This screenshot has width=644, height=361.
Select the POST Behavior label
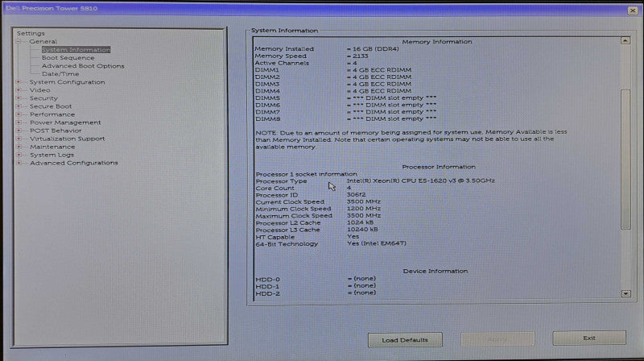click(x=56, y=131)
